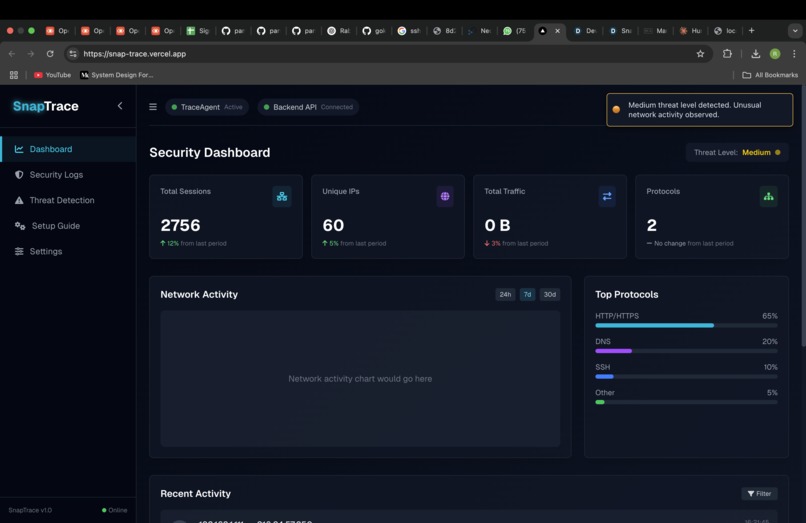Click the Unique IPs value 60
This screenshot has width=806, height=523.
[333, 225]
